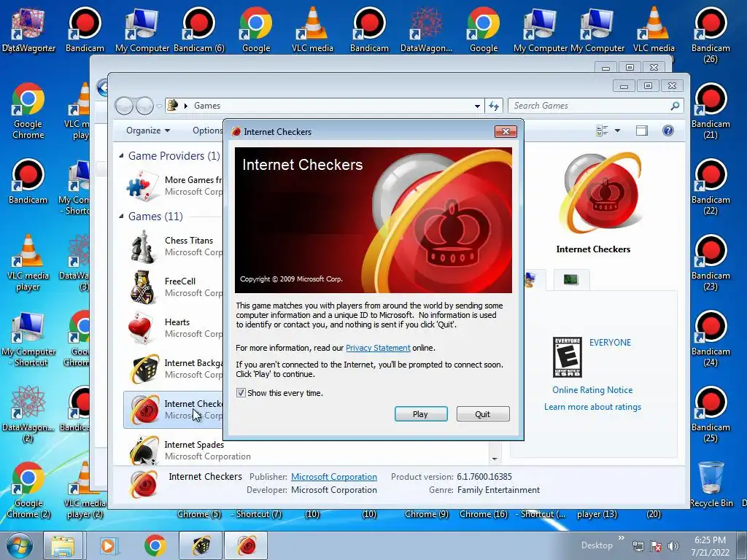Screen dimensions: 747x560
Task: Click the network tray icon
Action: pyautogui.click(x=638, y=546)
